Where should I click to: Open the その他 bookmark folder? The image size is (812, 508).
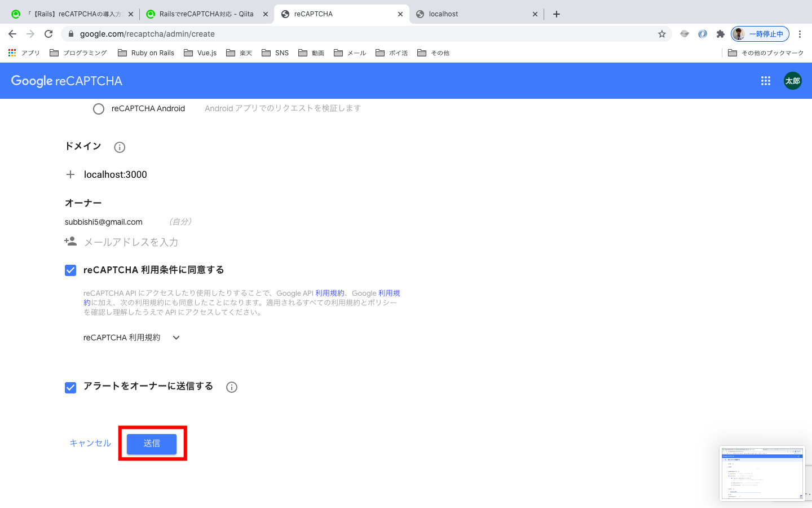click(x=433, y=53)
